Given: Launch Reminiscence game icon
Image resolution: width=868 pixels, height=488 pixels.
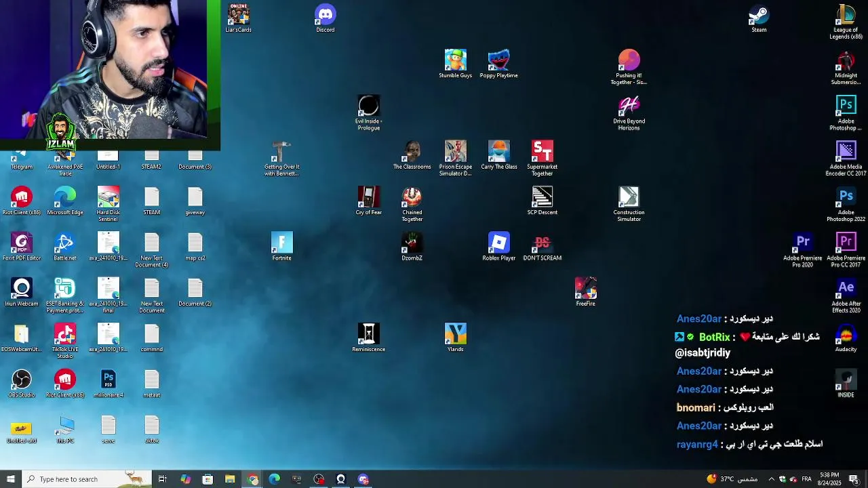Looking at the screenshot, I should click(368, 338).
